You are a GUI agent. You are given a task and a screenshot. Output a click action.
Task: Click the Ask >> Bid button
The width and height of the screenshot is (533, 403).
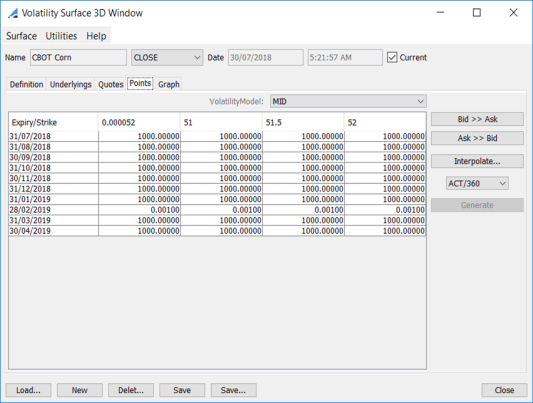[477, 138]
